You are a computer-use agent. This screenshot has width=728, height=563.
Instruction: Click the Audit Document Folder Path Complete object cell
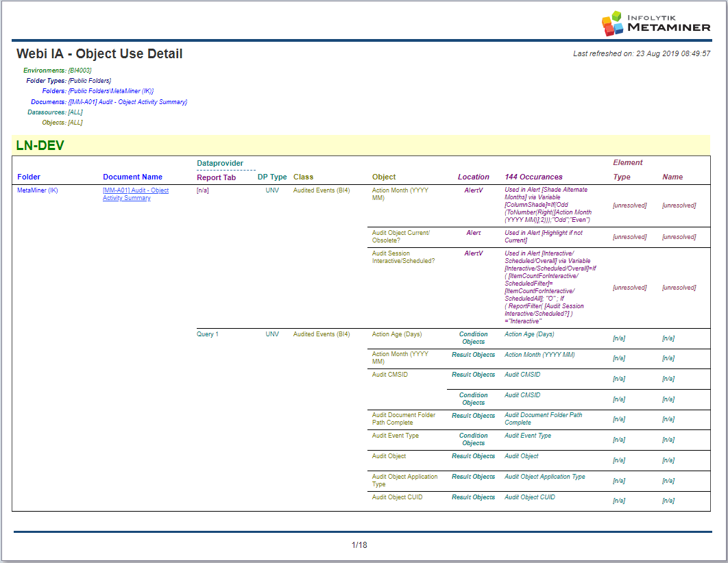point(404,418)
